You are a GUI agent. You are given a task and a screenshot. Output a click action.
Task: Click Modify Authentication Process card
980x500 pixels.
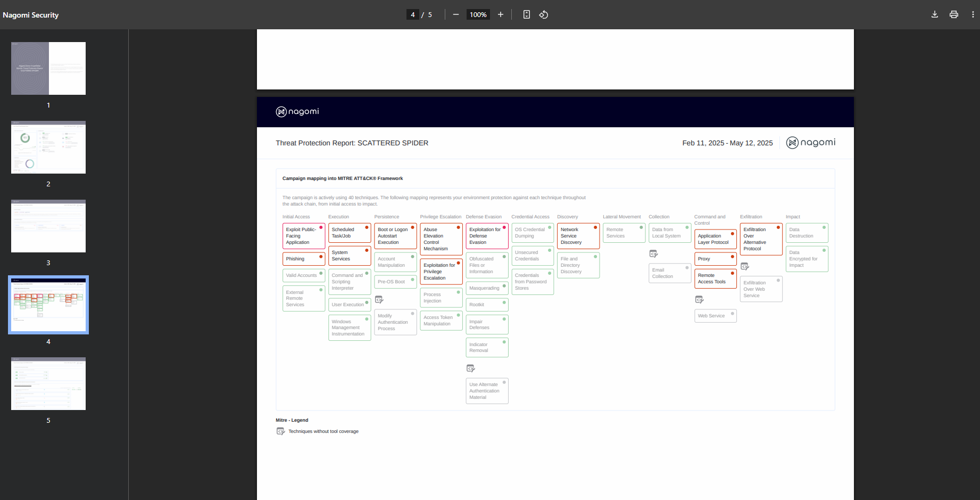coord(395,322)
